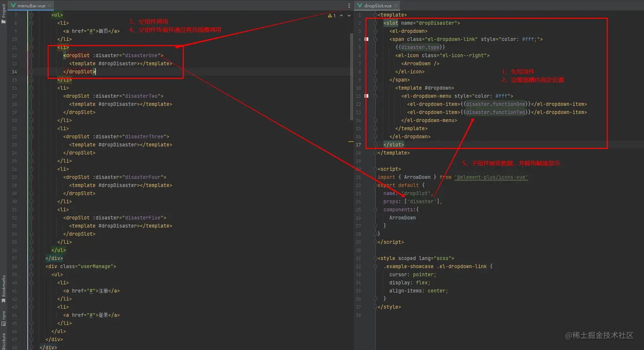Close the dropSlot.vue tab
The image size is (644, 350).
[395, 6]
